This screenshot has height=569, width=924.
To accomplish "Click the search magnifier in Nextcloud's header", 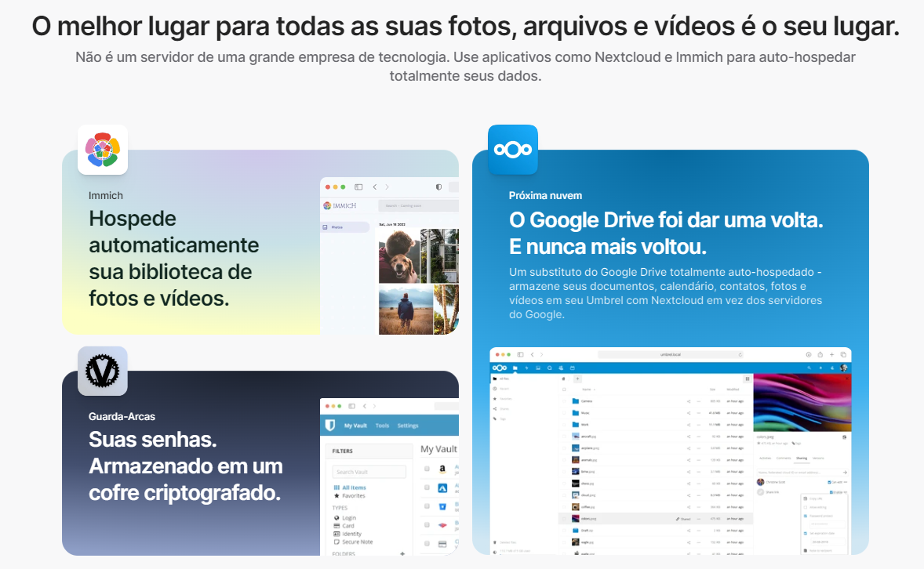I will [x=809, y=368].
